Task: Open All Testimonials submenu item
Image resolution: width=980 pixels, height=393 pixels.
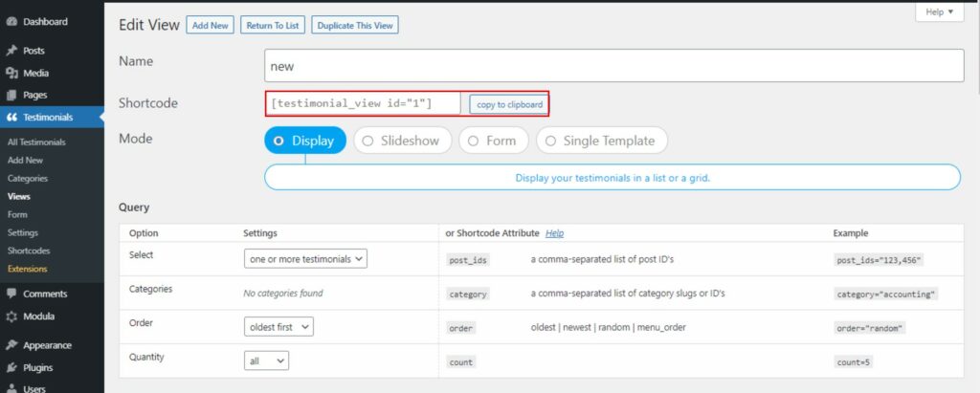Action: pyautogui.click(x=36, y=142)
